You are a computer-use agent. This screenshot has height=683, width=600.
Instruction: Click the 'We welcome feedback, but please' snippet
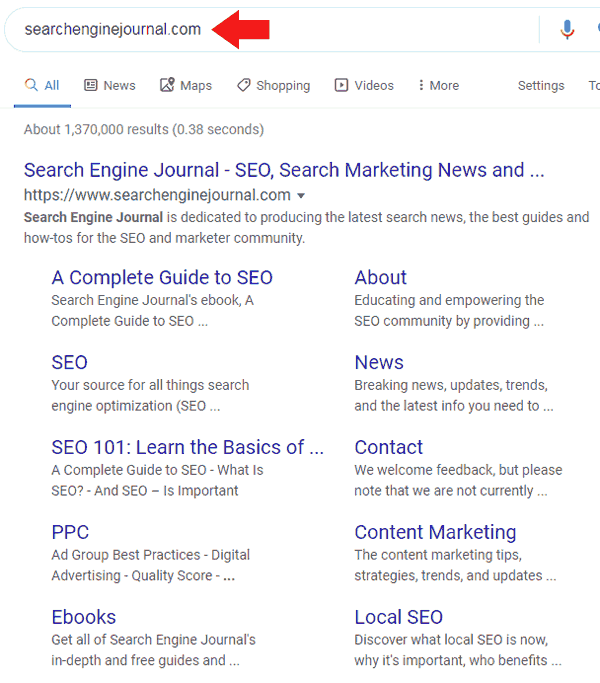coord(458,480)
